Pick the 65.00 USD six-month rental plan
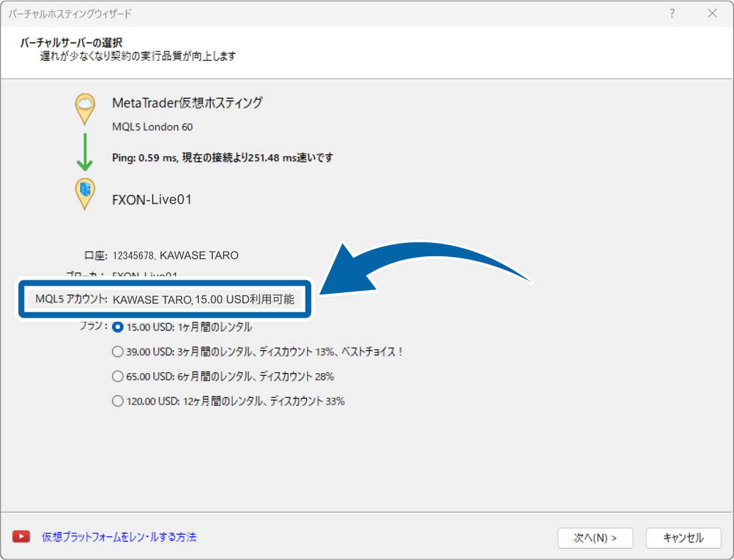Viewport: 734px width, 560px height. click(x=118, y=376)
